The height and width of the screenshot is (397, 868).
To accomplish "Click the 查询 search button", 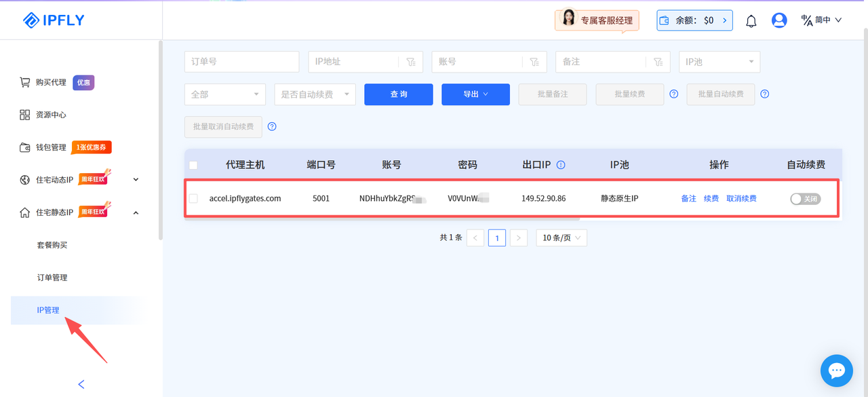I will tap(399, 94).
